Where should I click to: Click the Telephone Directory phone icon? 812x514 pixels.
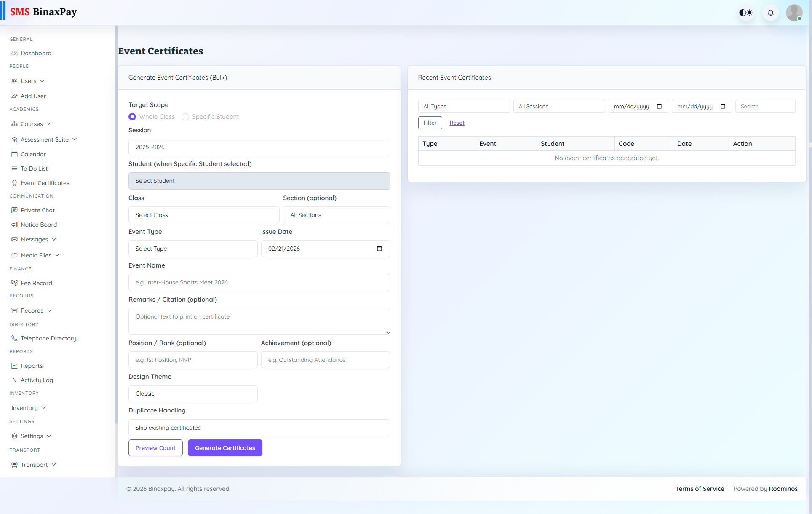tap(14, 338)
